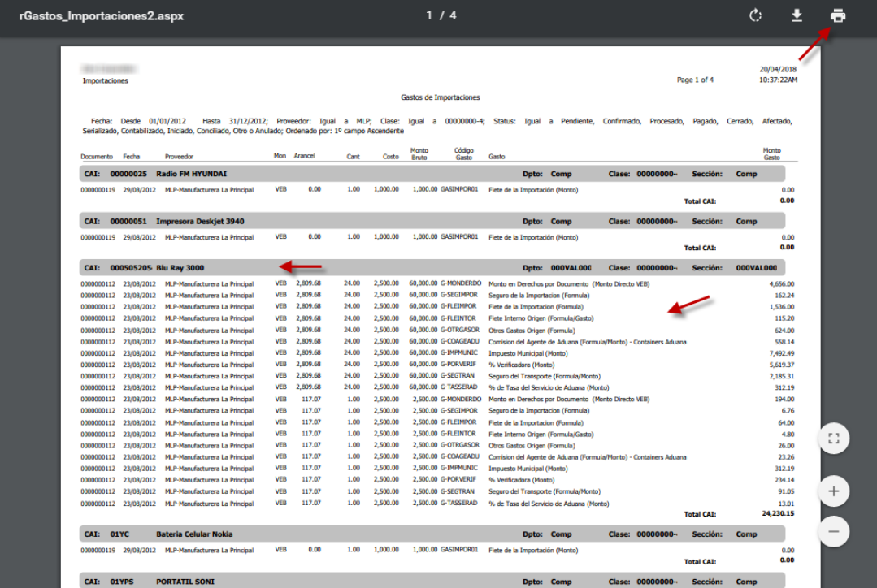This screenshot has height=588, width=877.
Task: Click the 'Page 1 of 4' label
Action: (695, 80)
